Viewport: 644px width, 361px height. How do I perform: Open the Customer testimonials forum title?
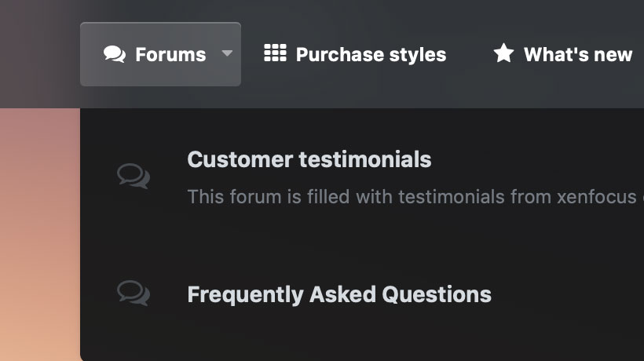tap(309, 160)
